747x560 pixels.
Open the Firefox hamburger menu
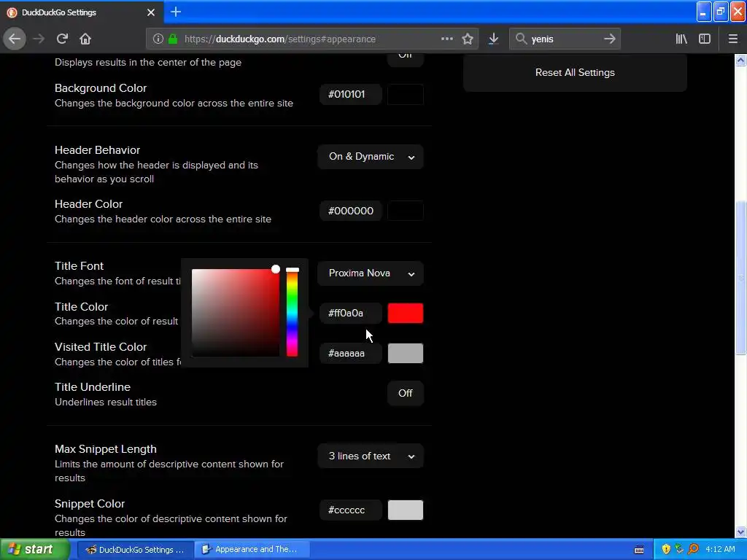point(732,39)
